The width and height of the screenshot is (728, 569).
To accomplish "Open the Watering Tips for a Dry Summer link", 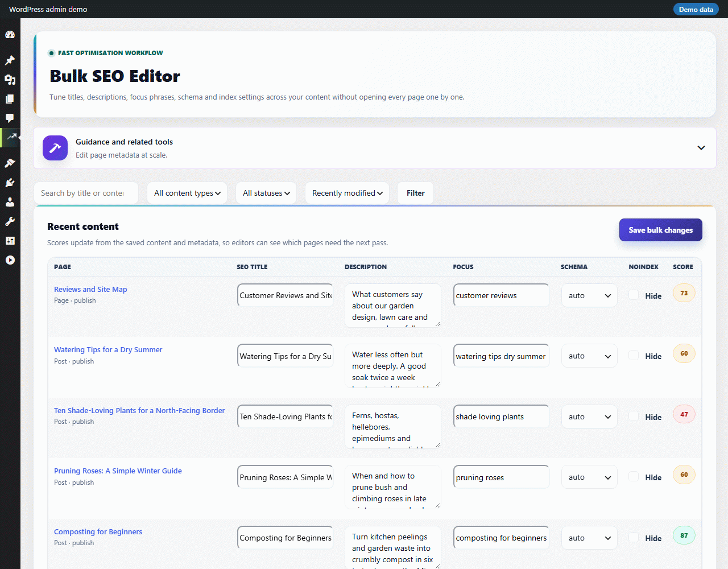I will coord(108,349).
